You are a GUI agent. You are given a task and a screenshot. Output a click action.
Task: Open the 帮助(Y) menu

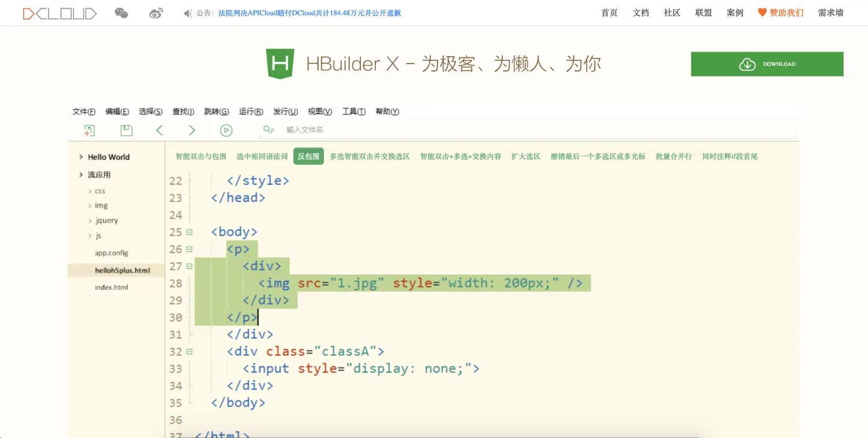[x=388, y=112]
